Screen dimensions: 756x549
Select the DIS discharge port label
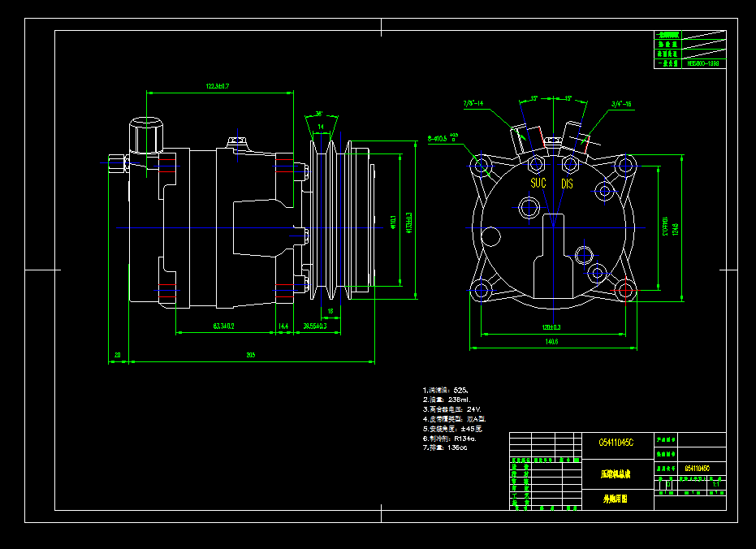(x=567, y=183)
